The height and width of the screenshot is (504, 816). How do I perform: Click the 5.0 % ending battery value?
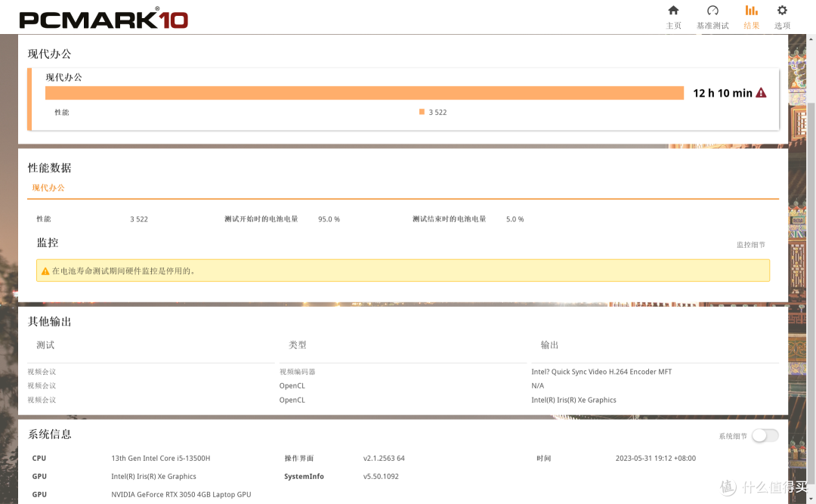(x=515, y=219)
